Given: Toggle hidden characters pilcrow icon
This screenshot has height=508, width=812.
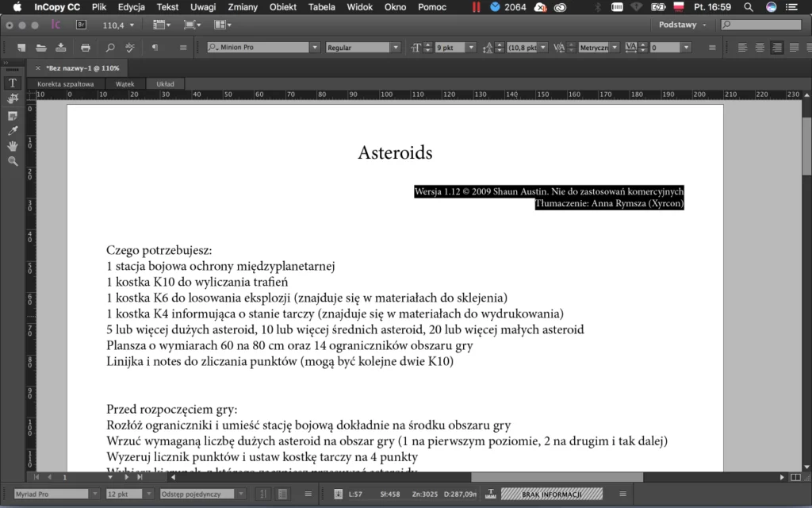Looking at the screenshot, I should click(155, 48).
